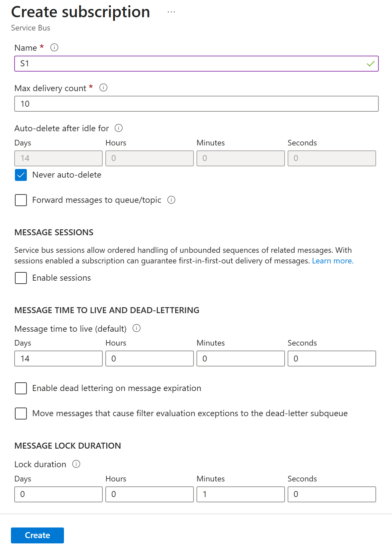Open the Lock duration info icon
The height and width of the screenshot is (554, 392).
[76, 464]
